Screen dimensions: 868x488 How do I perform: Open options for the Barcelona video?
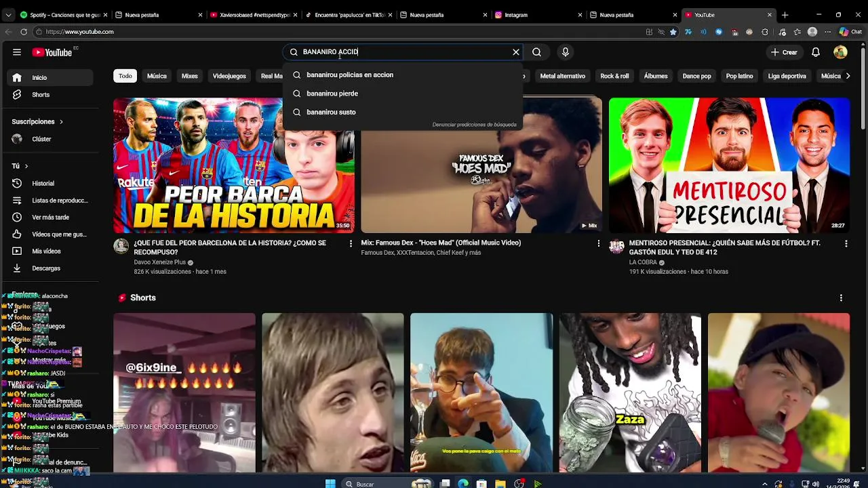click(x=351, y=243)
